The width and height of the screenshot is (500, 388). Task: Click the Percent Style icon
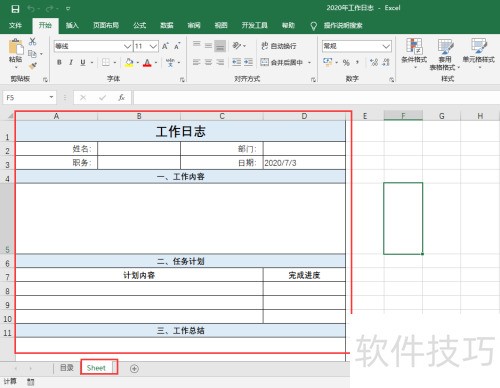(x=346, y=62)
